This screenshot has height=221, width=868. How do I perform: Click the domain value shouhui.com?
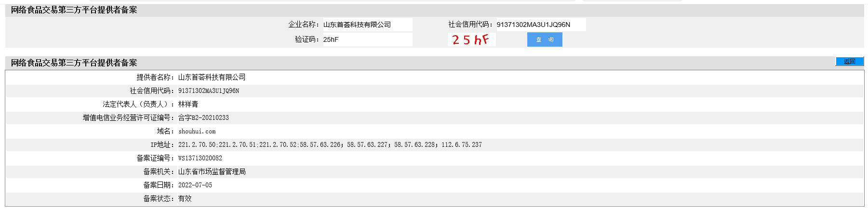pos(197,131)
